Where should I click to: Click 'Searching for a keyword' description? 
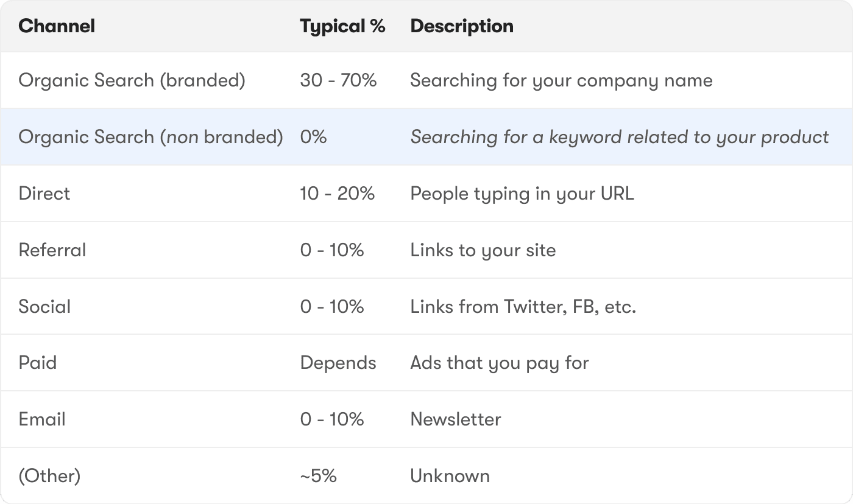point(619,137)
